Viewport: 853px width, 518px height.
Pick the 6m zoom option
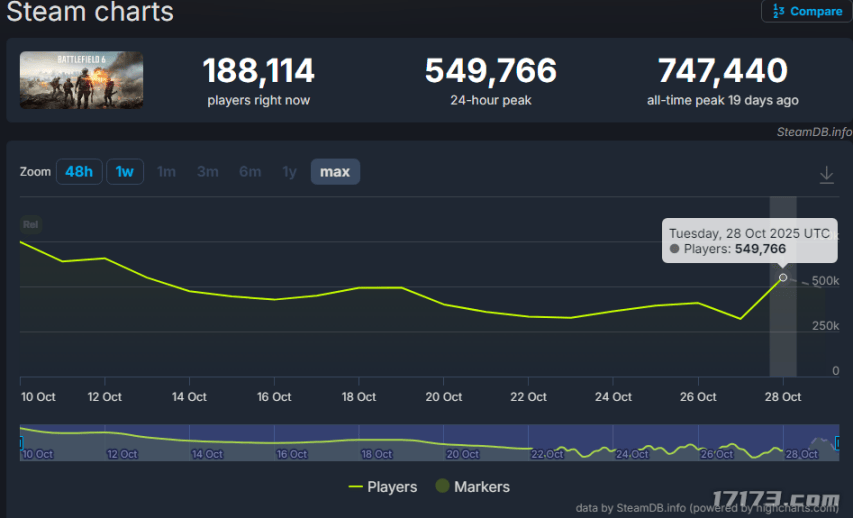[250, 172]
